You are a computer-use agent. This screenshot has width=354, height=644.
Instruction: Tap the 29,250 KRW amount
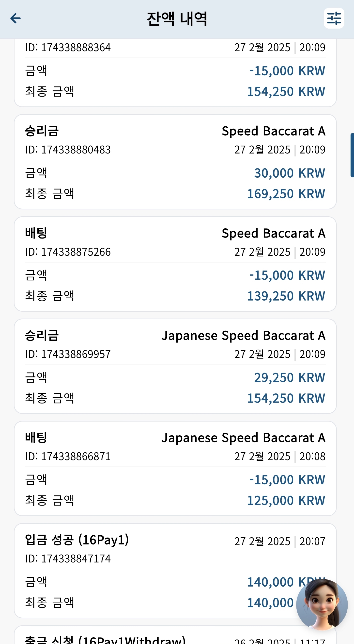290,377
